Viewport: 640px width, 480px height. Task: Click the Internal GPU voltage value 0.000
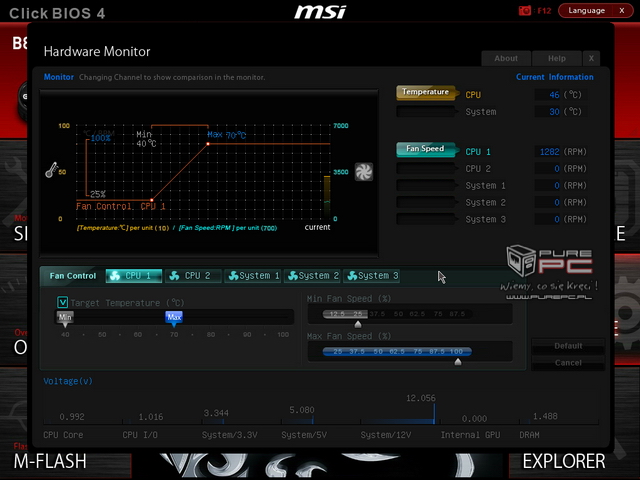[474, 419]
